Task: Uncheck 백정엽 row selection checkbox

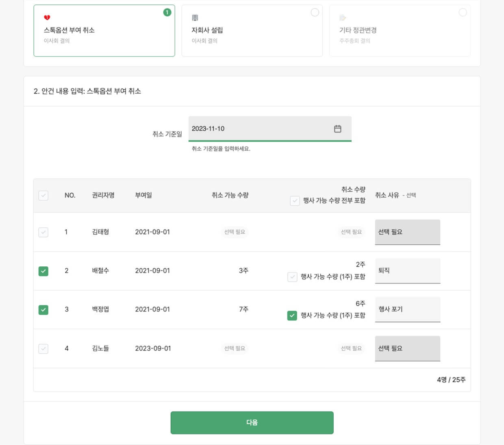Action: coord(43,309)
